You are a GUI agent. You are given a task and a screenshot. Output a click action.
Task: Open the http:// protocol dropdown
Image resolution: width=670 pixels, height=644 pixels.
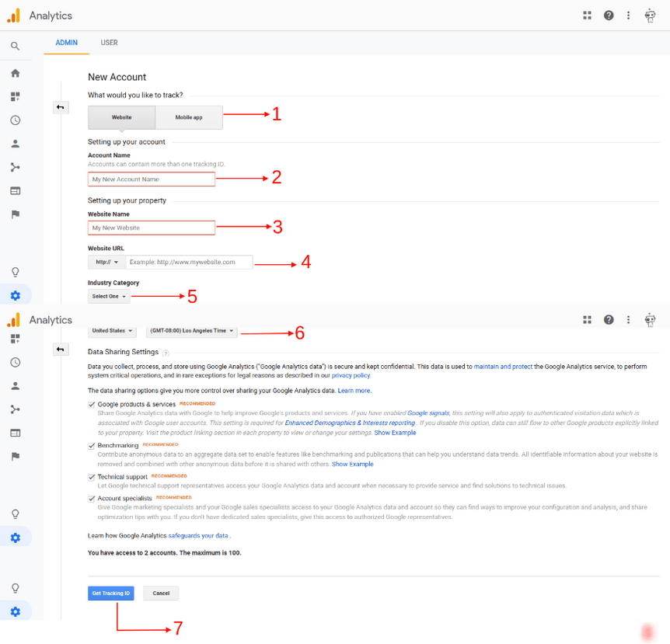[106, 263]
